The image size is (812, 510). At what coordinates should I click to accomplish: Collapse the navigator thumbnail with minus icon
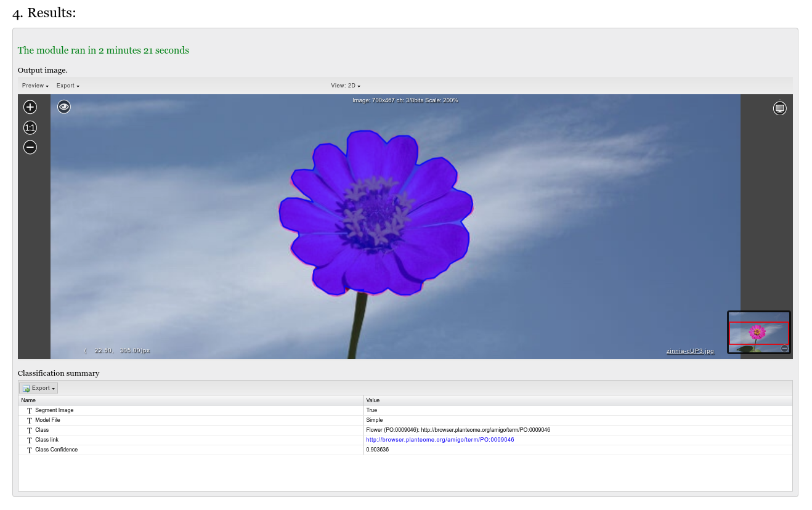(784, 348)
